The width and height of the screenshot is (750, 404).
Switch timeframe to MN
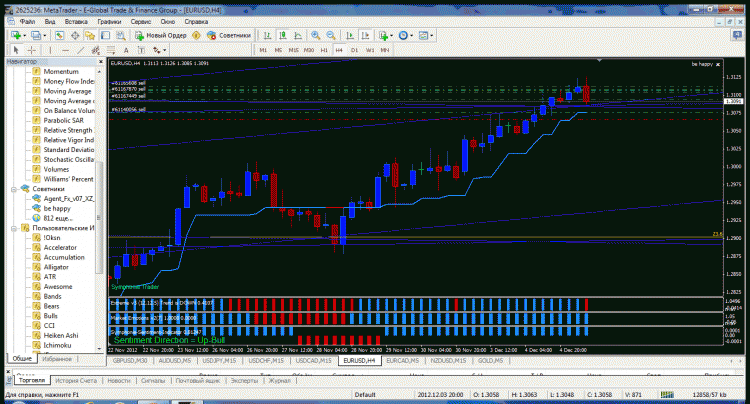(385, 50)
